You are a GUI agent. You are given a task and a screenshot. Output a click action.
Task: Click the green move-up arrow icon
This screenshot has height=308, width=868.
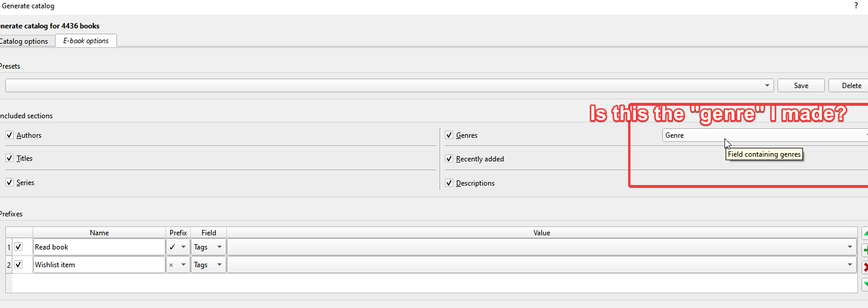pos(865,232)
